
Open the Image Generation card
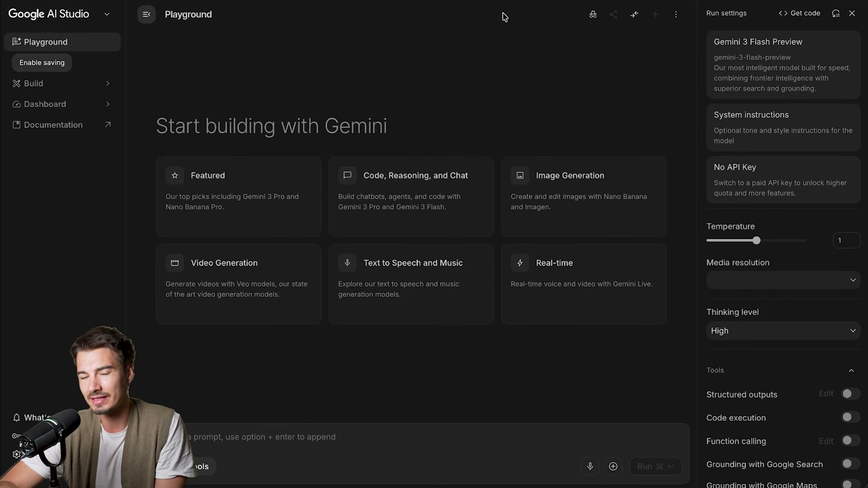point(584,197)
